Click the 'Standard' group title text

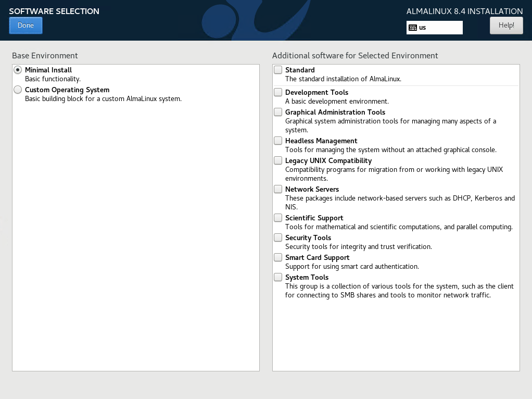[300, 70]
